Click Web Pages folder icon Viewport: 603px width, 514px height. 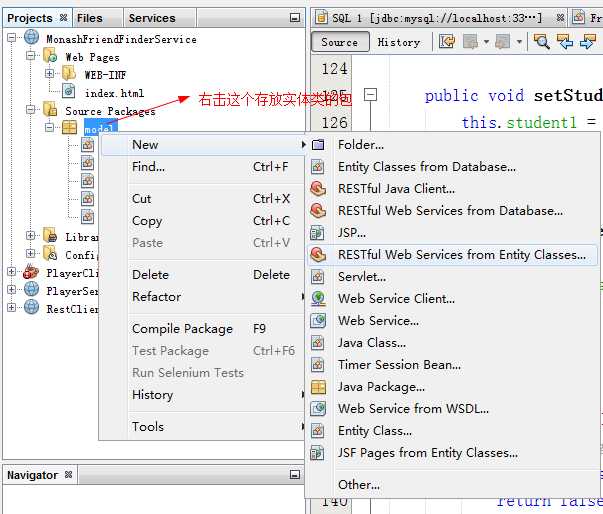50,56
